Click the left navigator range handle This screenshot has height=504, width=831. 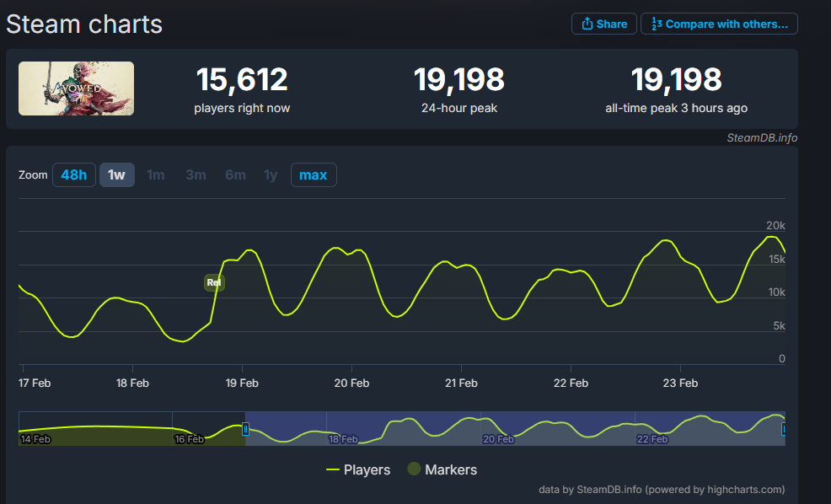(x=245, y=428)
